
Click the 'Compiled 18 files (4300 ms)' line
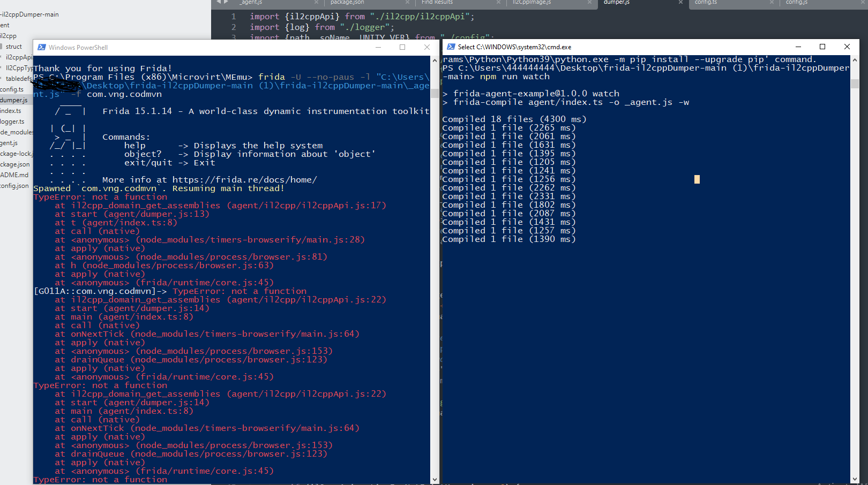pos(514,119)
